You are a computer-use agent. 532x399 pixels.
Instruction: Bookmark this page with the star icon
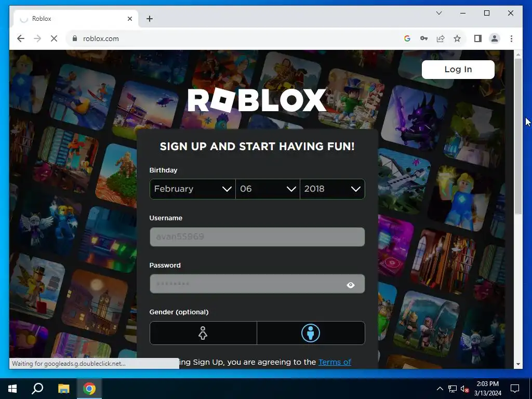click(x=457, y=38)
